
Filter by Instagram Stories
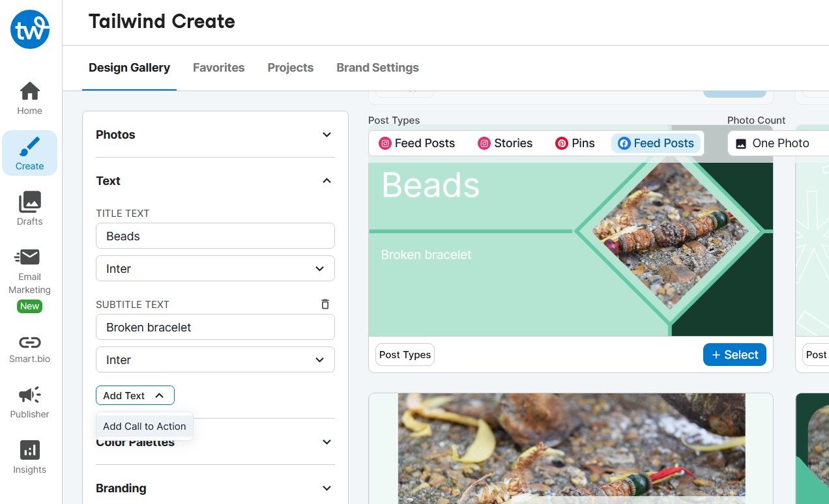tap(505, 143)
